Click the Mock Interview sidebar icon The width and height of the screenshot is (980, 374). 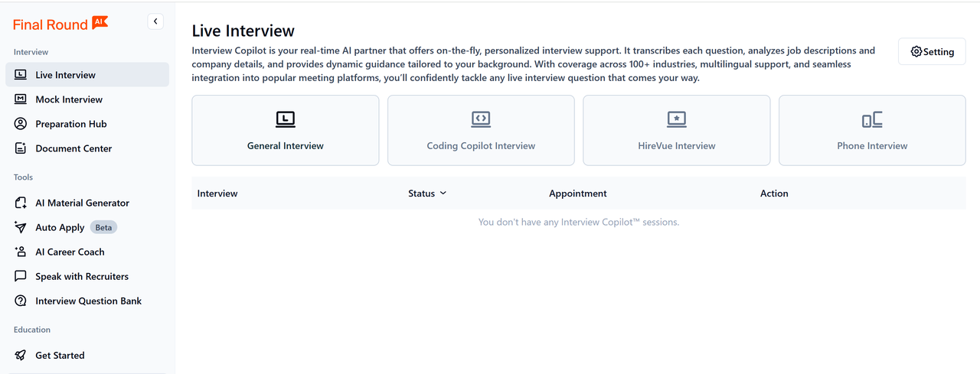(21, 99)
